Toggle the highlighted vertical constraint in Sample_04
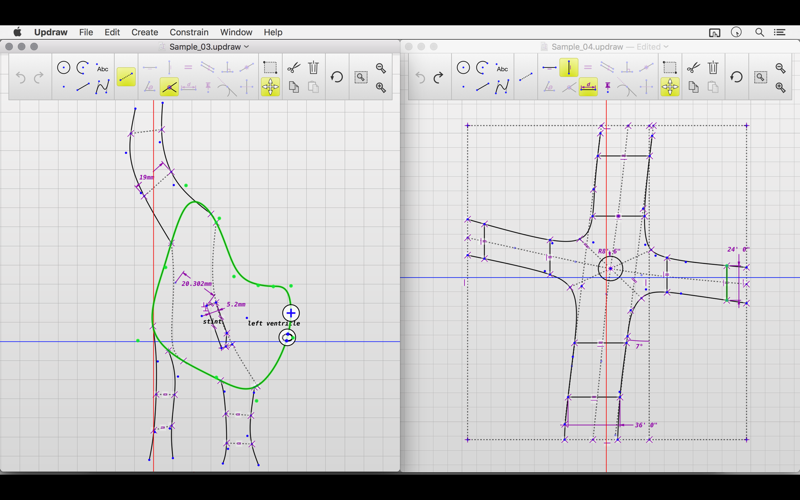Image resolution: width=800 pixels, height=500 pixels. click(568, 68)
